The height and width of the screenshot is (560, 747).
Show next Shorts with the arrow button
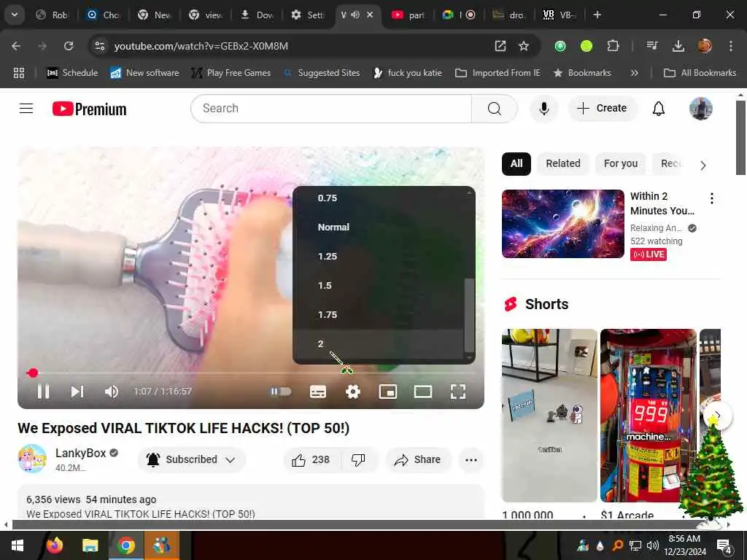pos(717,416)
